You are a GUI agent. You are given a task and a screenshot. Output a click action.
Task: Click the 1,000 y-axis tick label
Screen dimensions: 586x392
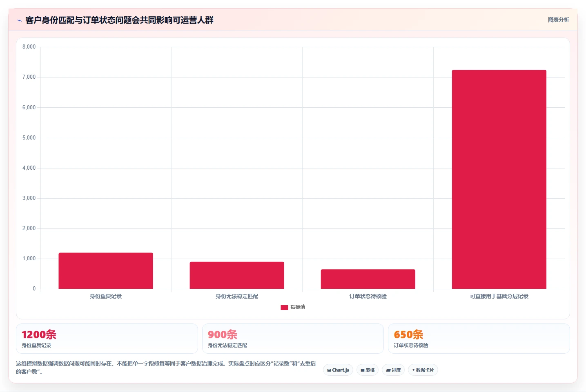click(29, 259)
